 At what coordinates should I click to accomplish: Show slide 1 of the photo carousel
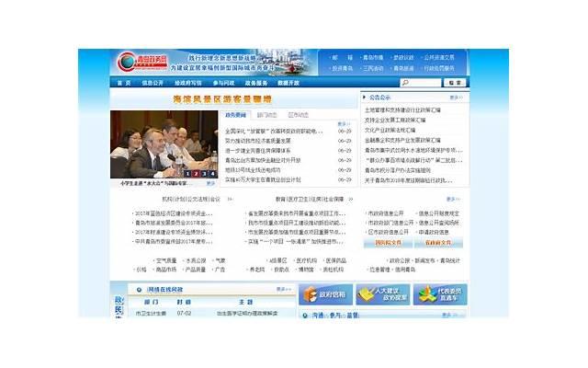pos(187,174)
